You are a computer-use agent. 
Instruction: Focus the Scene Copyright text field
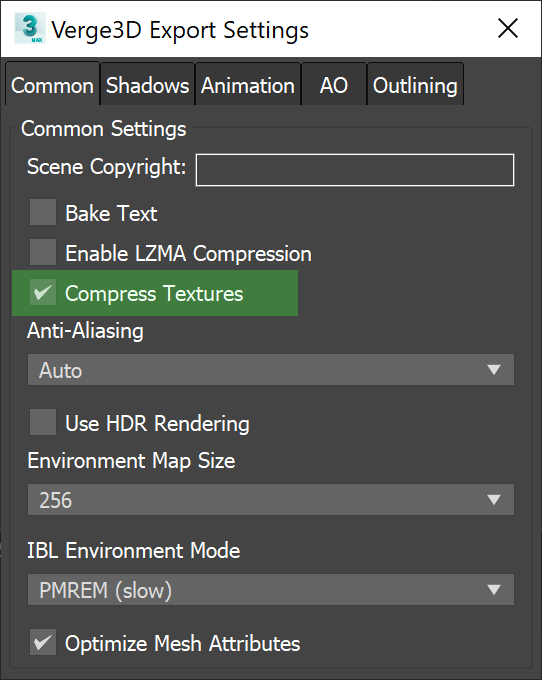coord(355,170)
